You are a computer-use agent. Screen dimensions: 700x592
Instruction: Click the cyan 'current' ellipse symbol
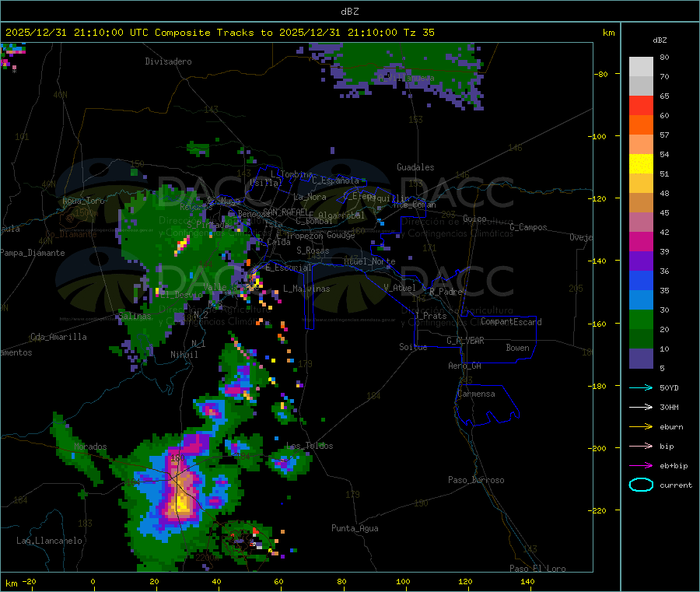coord(641,485)
